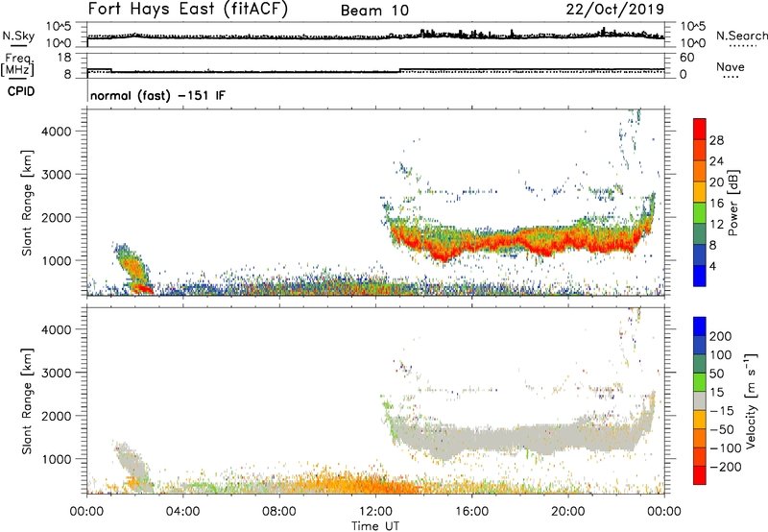This screenshot has height=532, width=768.
Task: Click the '04:00' time tick label
Action: click(182, 512)
